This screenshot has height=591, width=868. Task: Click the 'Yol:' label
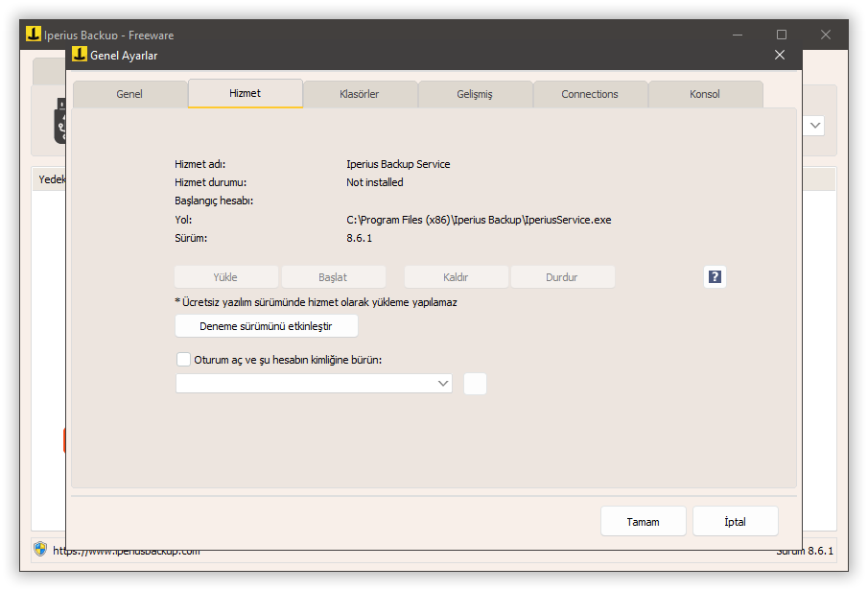tap(183, 220)
